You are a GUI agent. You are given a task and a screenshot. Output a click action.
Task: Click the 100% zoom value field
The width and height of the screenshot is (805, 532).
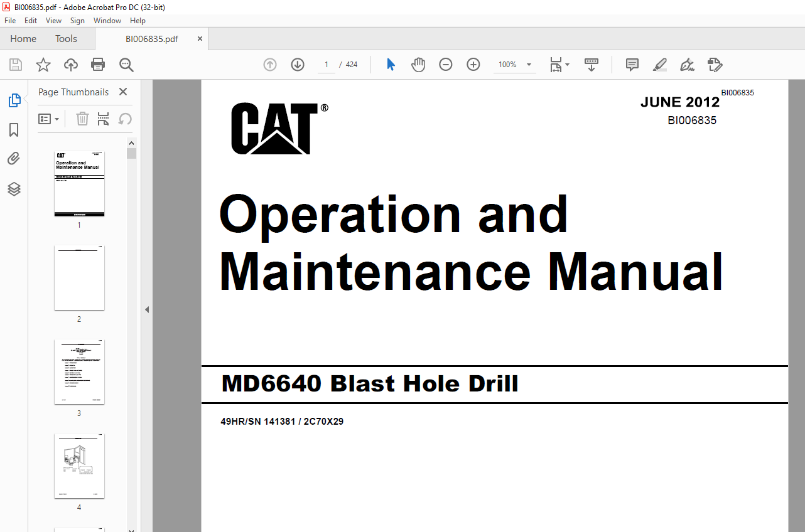click(507, 65)
